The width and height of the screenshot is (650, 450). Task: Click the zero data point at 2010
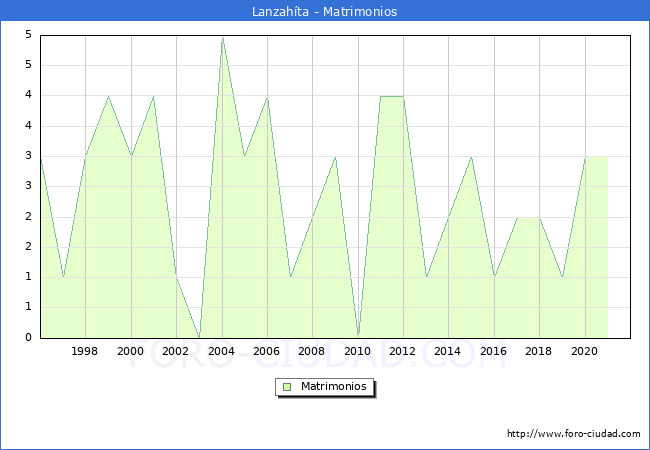(359, 334)
